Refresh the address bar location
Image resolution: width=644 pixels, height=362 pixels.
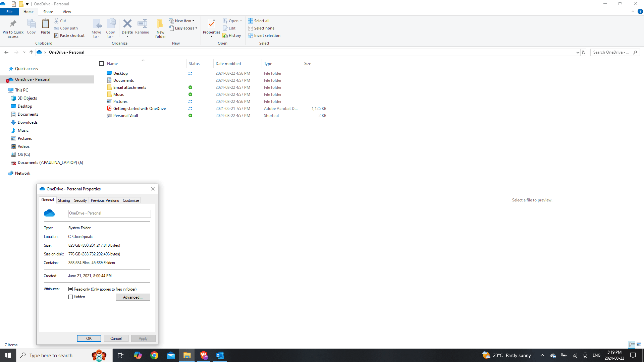pos(584,52)
